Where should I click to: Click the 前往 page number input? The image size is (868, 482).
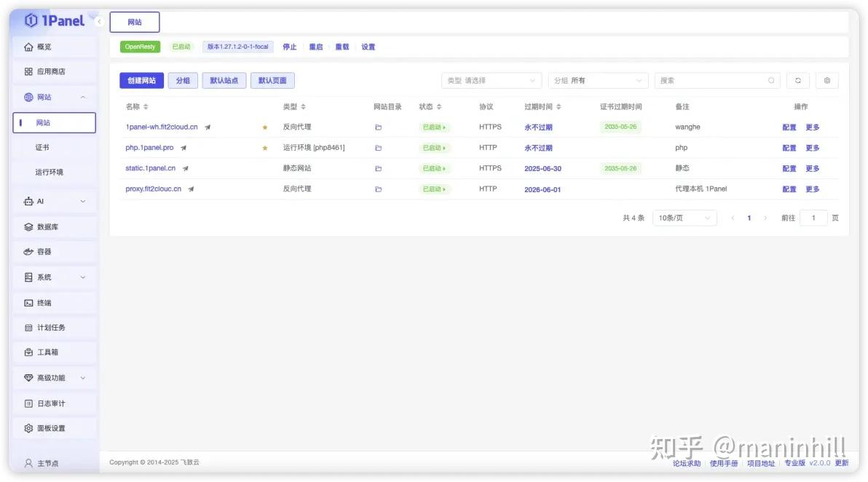pos(813,218)
